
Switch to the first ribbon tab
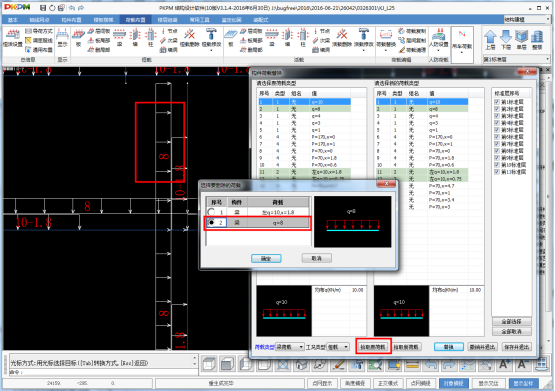(13, 20)
